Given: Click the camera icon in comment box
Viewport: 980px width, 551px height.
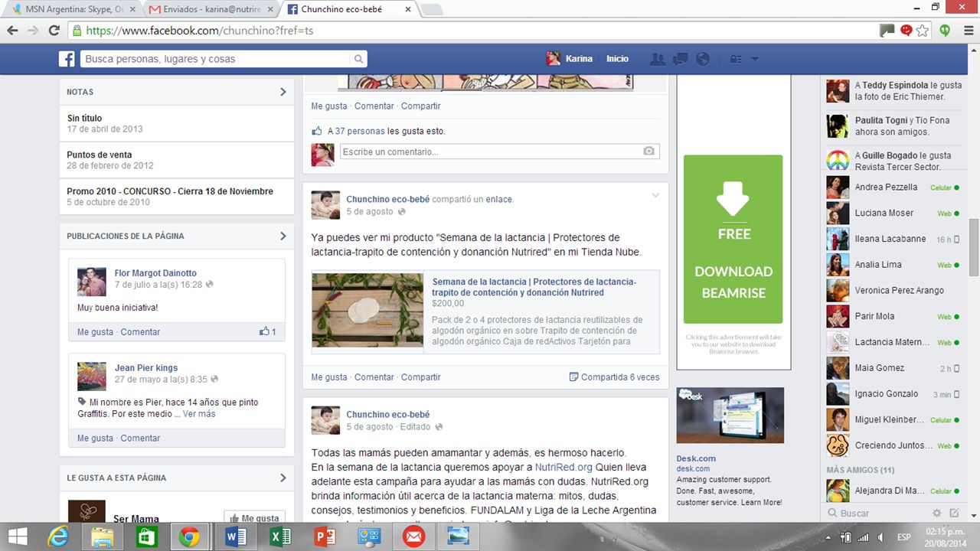Looking at the screenshot, I should click(649, 152).
